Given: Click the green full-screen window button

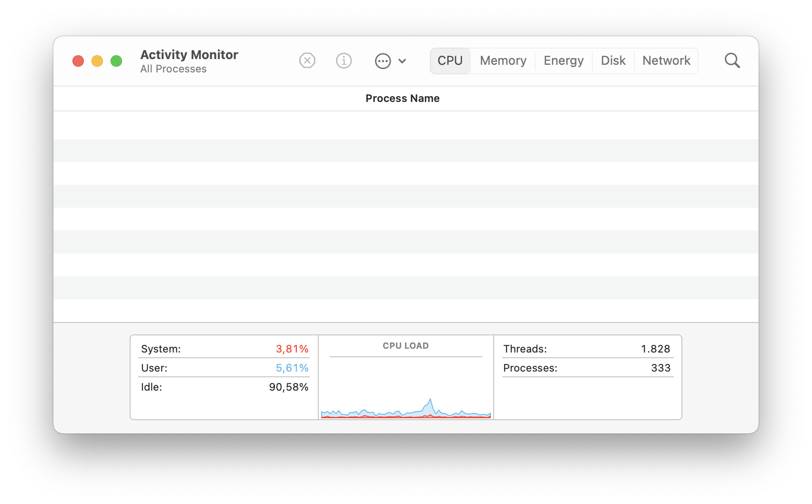Looking at the screenshot, I should coord(116,61).
